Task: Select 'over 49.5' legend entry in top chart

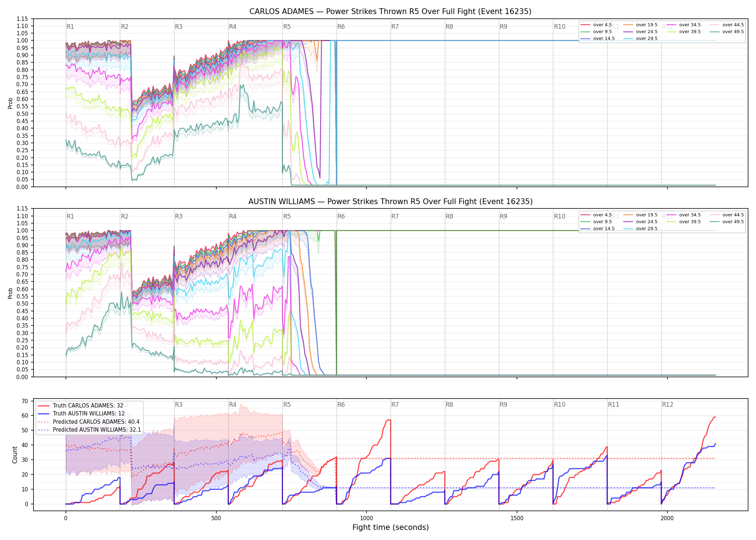Action: (726, 32)
